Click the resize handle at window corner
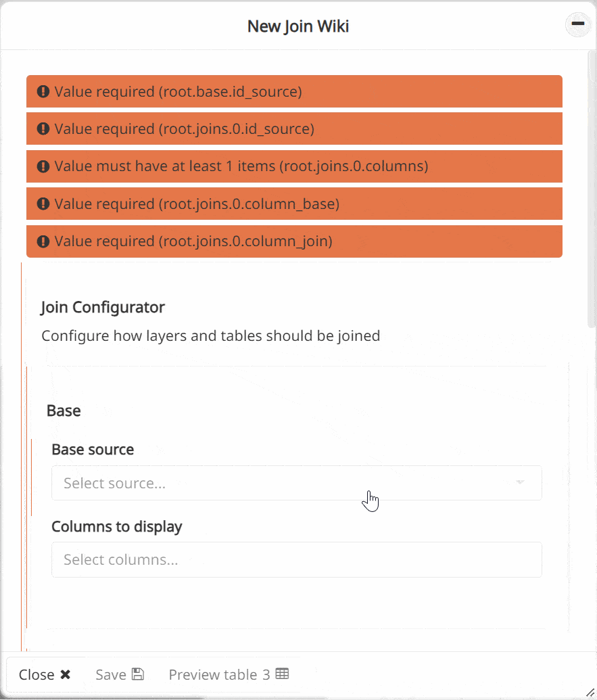The height and width of the screenshot is (700, 597). [x=589, y=693]
